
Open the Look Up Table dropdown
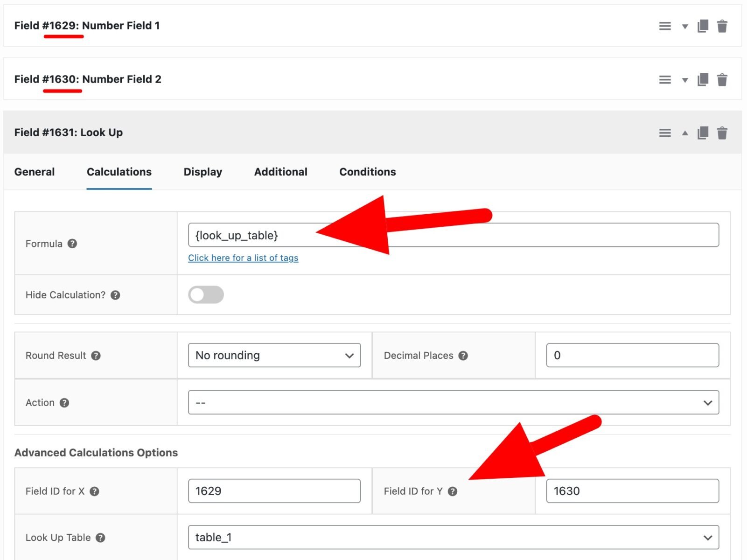(454, 537)
